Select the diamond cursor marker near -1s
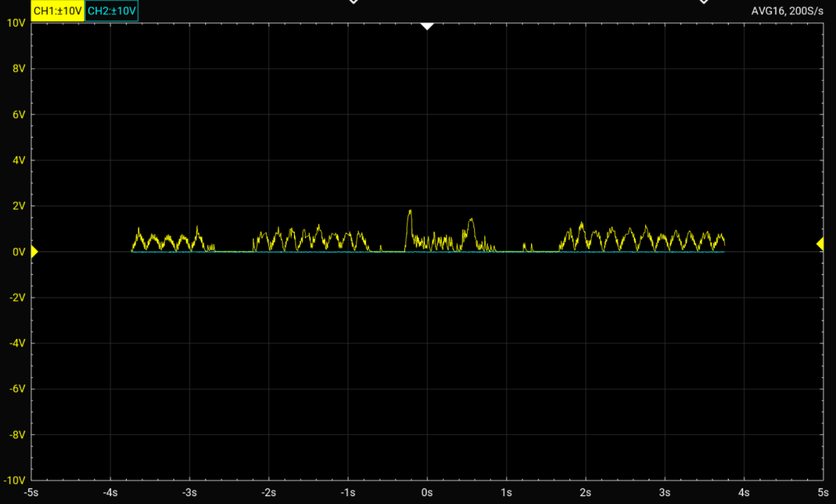Screen dimensions: 836x504 (x=353, y=1)
